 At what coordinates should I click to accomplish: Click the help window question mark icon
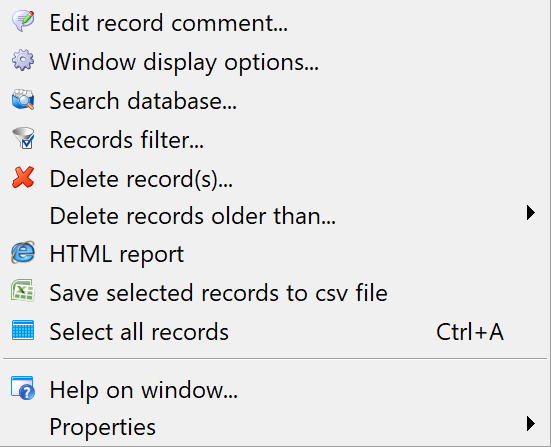23,388
